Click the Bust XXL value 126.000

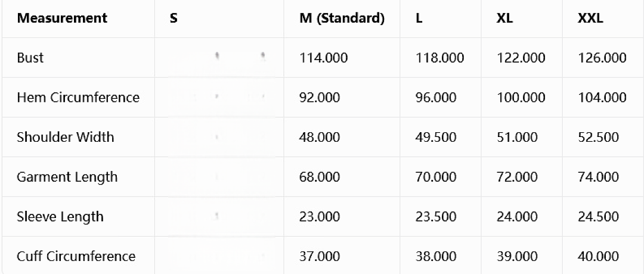click(x=602, y=58)
